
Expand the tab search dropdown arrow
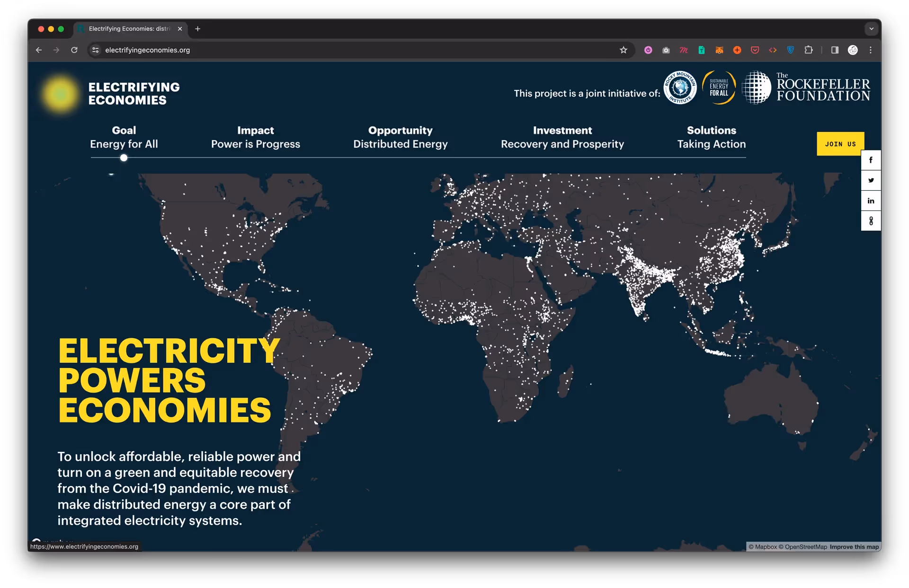pyautogui.click(x=871, y=29)
